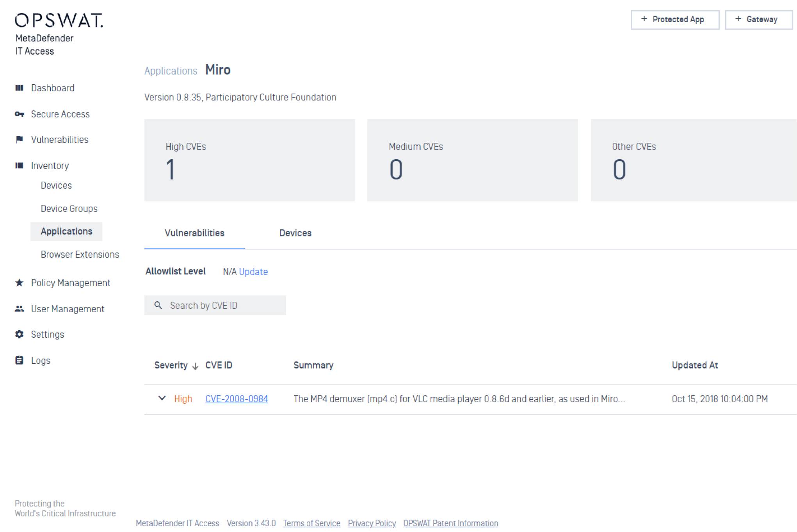
Task: Focus the Search by CVE ID field
Action: 222,305
